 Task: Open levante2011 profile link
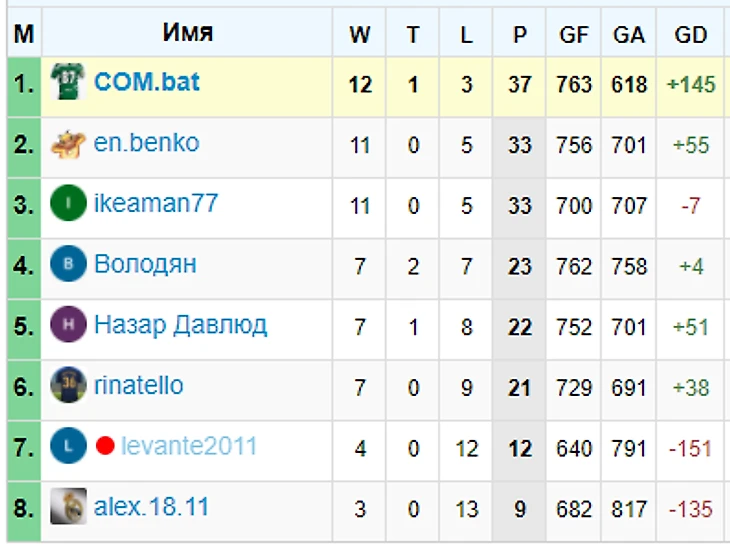coord(189,446)
